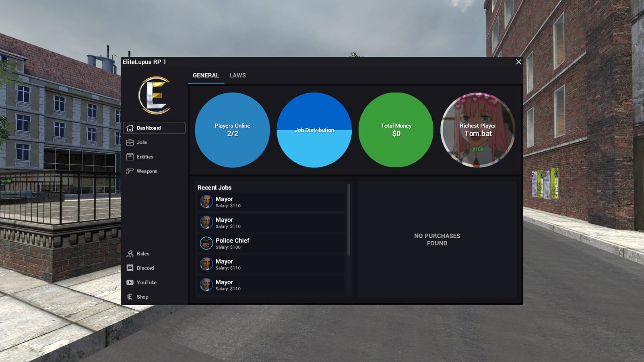Click the Total Money $0 circle
Viewport: 644px width, 362px height.
tap(396, 130)
